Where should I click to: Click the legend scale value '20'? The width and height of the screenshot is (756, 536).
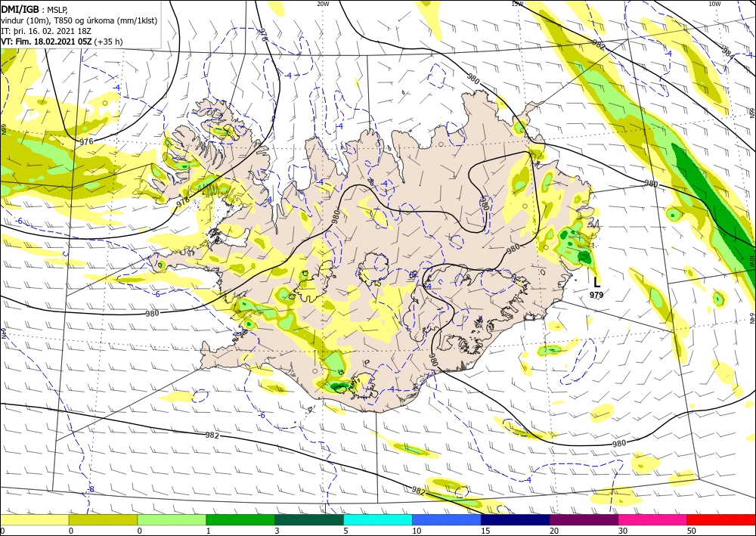554,531
